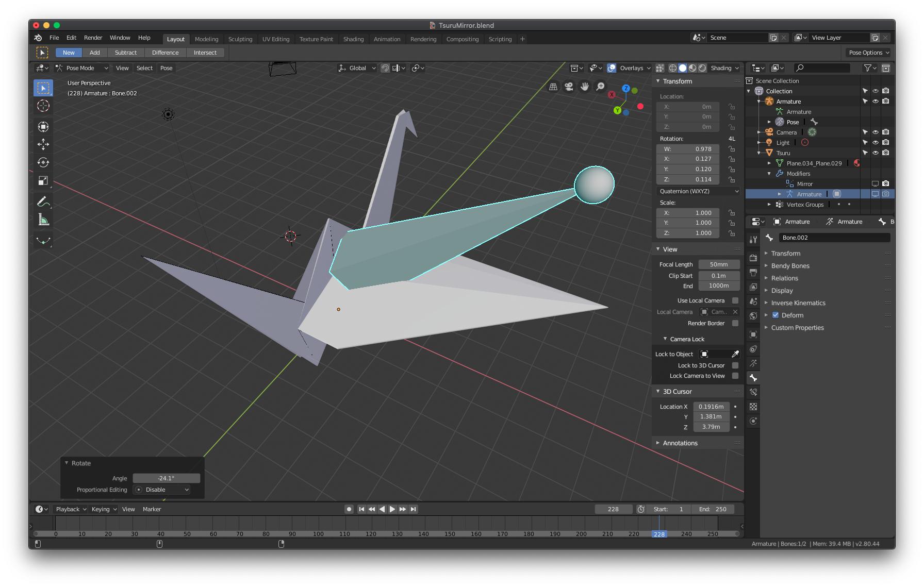Open the Pose Mode dropdown
This screenshot has width=924, height=587.
[x=82, y=68]
